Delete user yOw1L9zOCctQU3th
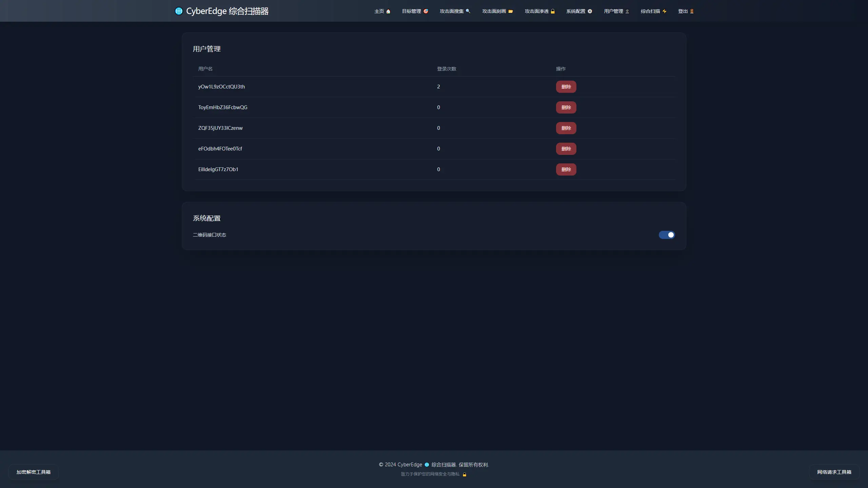The image size is (868, 488). coord(566,87)
